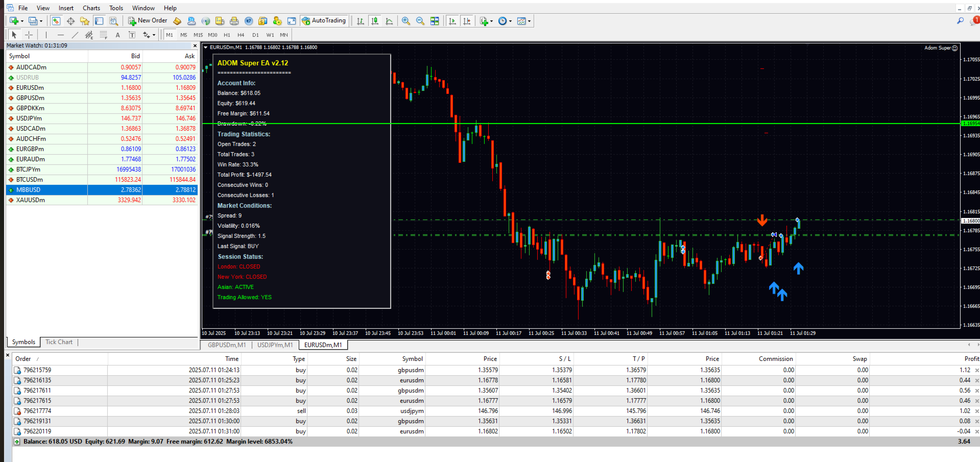
Task: Expand the Templates dropdown arrow
Action: point(529,21)
